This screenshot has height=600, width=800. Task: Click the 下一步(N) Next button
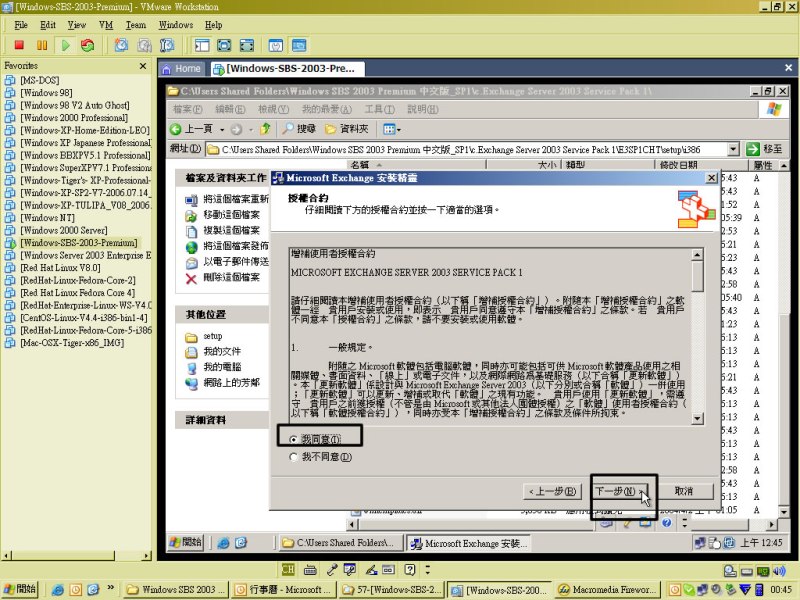click(621, 491)
